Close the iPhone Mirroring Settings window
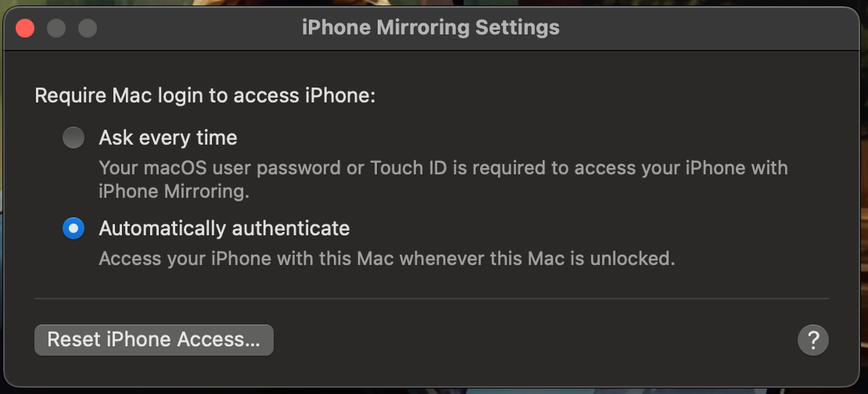Screen dimensions: 868x394 (x=26, y=28)
